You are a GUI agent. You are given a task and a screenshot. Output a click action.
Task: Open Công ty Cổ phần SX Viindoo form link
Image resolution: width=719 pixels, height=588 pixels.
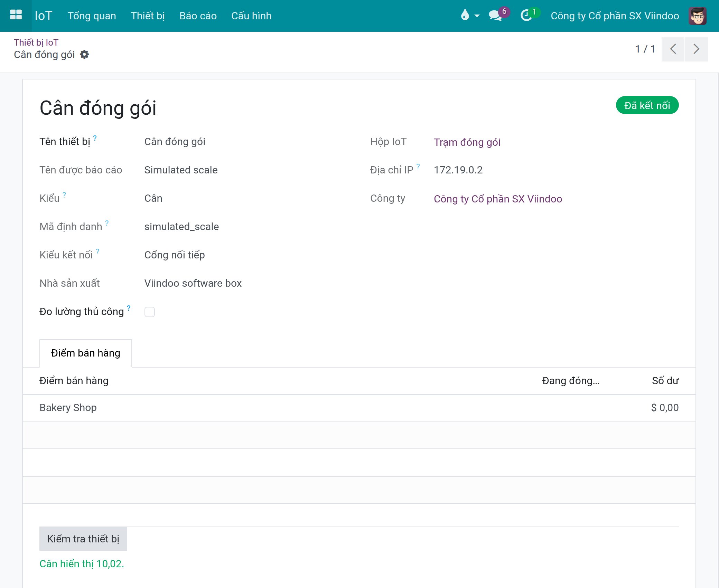498,199
